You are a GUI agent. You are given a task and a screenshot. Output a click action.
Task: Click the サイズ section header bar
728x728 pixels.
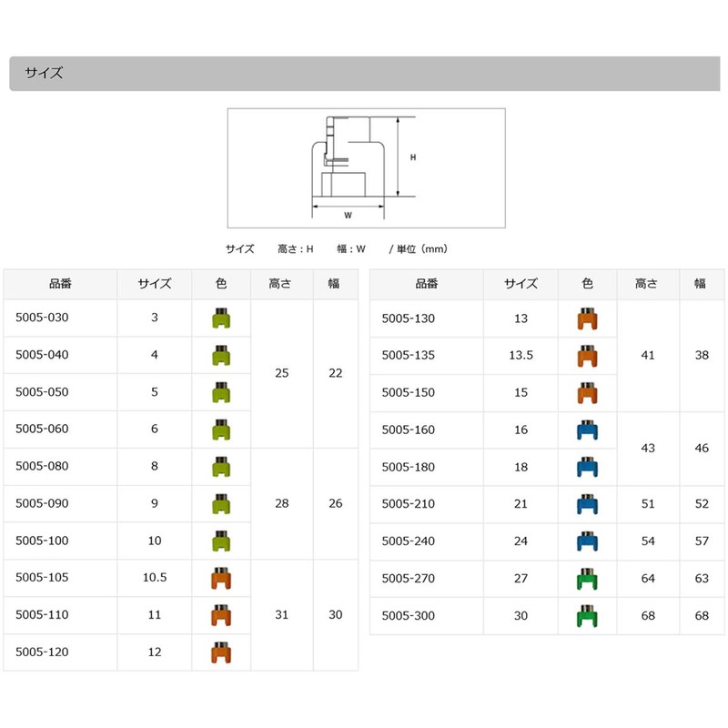364,74
